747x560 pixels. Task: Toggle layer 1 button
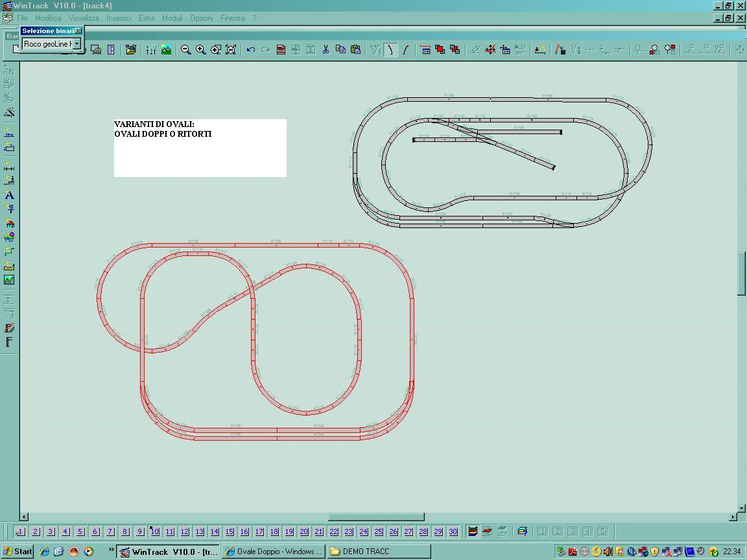[x=20, y=531]
